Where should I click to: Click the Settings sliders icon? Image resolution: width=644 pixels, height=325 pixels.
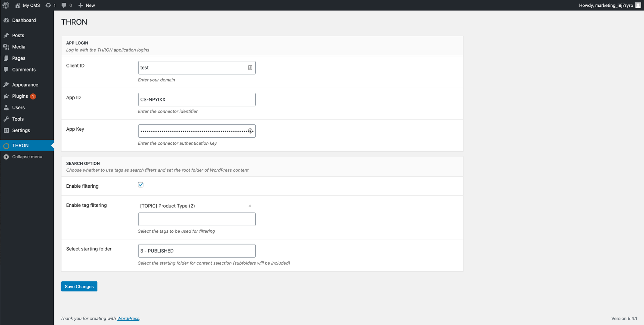coord(6,130)
